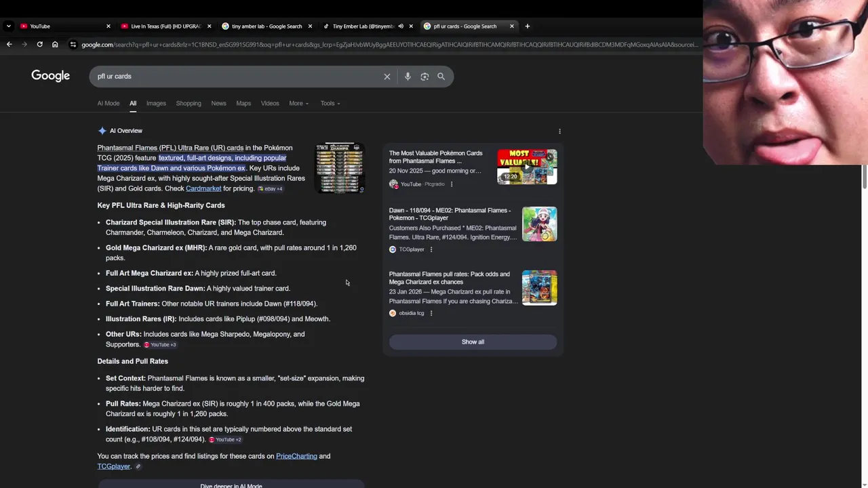Click the page vertical scrollbar
The width and height of the screenshot is (868, 488).
click(x=864, y=178)
